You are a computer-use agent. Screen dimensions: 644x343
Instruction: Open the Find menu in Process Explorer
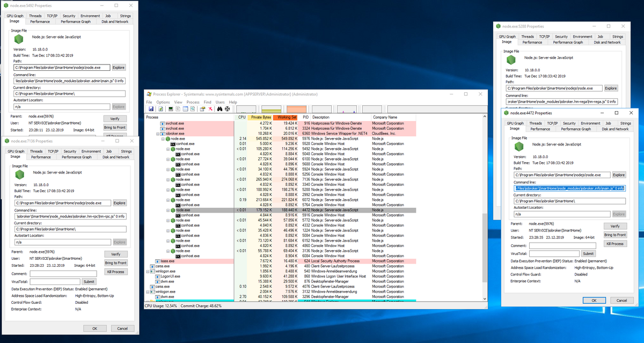click(207, 102)
